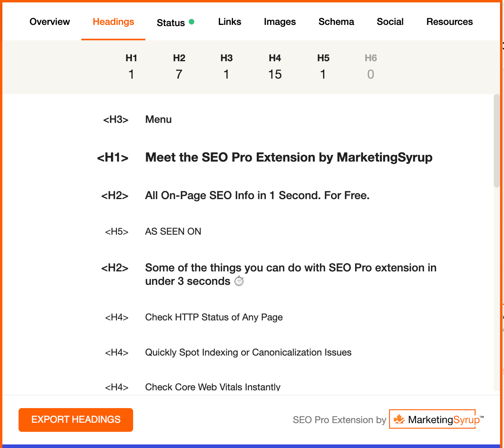The image size is (504, 448).
Task: Select the H3 count column
Action: (x=226, y=67)
